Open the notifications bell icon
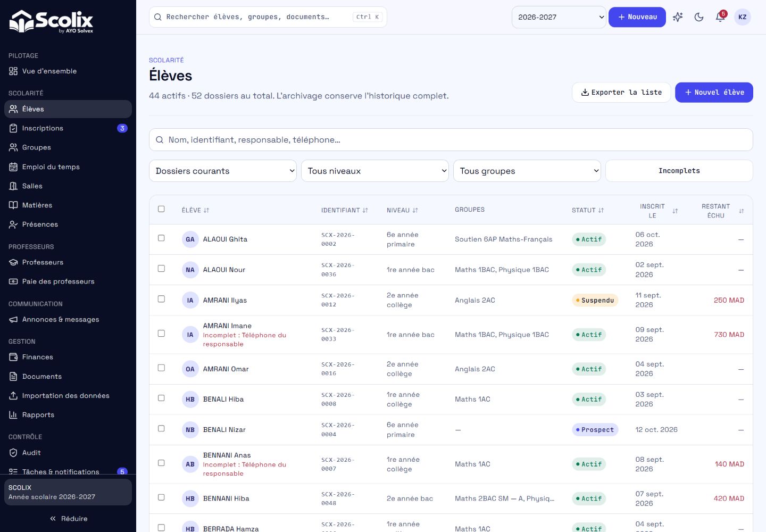Viewport: 766px width, 532px height. [720, 17]
